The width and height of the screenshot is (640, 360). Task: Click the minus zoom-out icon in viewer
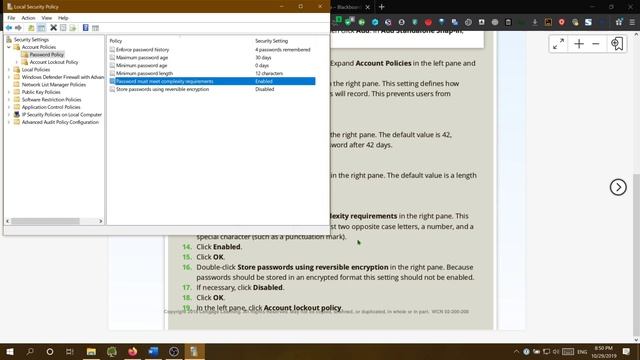[x=596, y=44]
